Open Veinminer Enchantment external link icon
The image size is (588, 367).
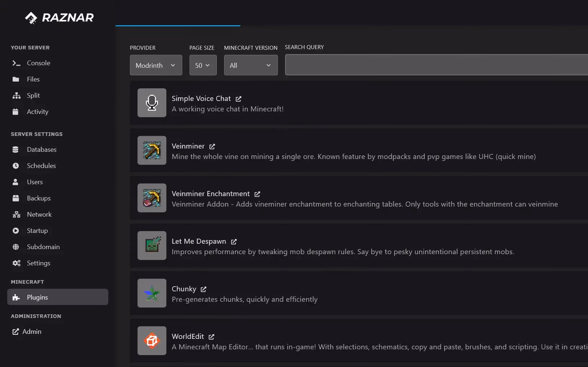coord(257,194)
